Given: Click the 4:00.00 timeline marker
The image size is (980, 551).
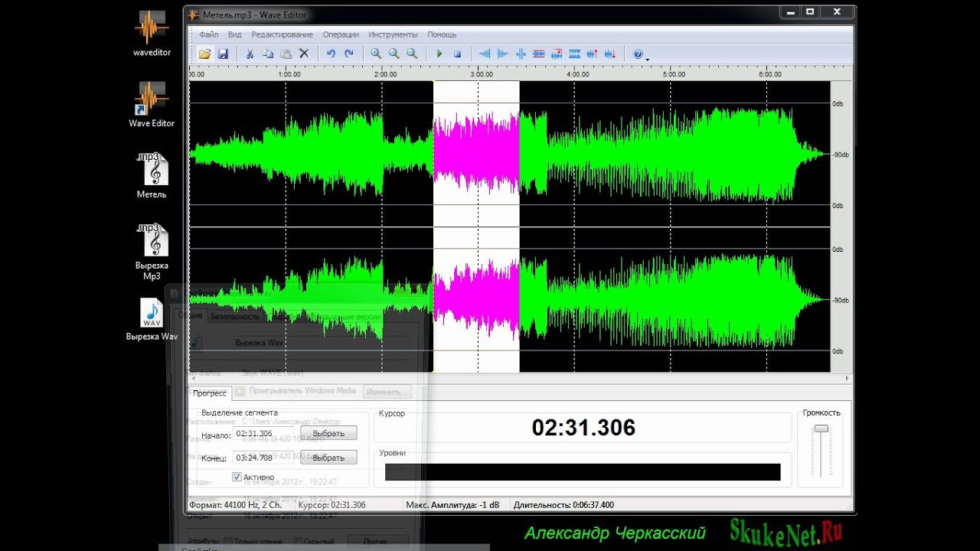Looking at the screenshot, I should 578,75.
